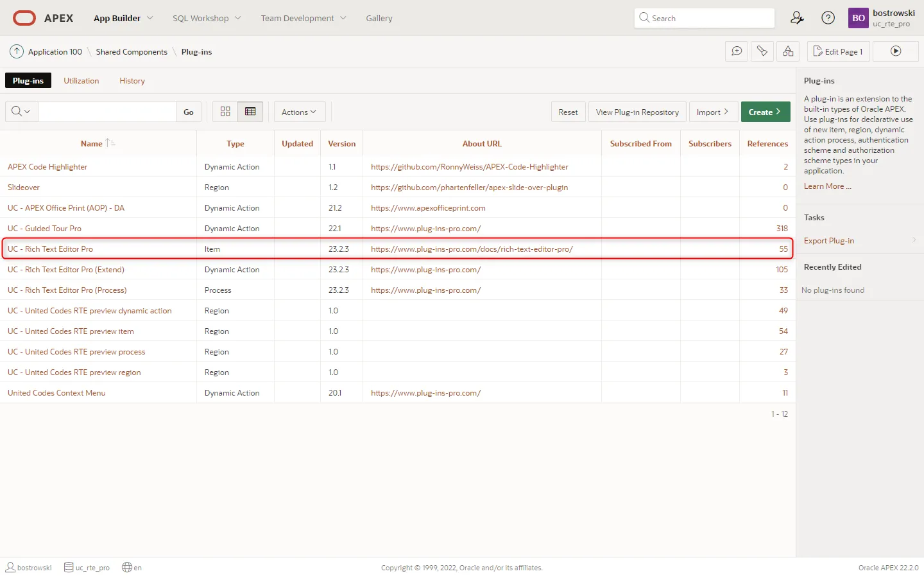924x578 pixels.
Task: Switch to report table view
Action: (x=250, y=112)
